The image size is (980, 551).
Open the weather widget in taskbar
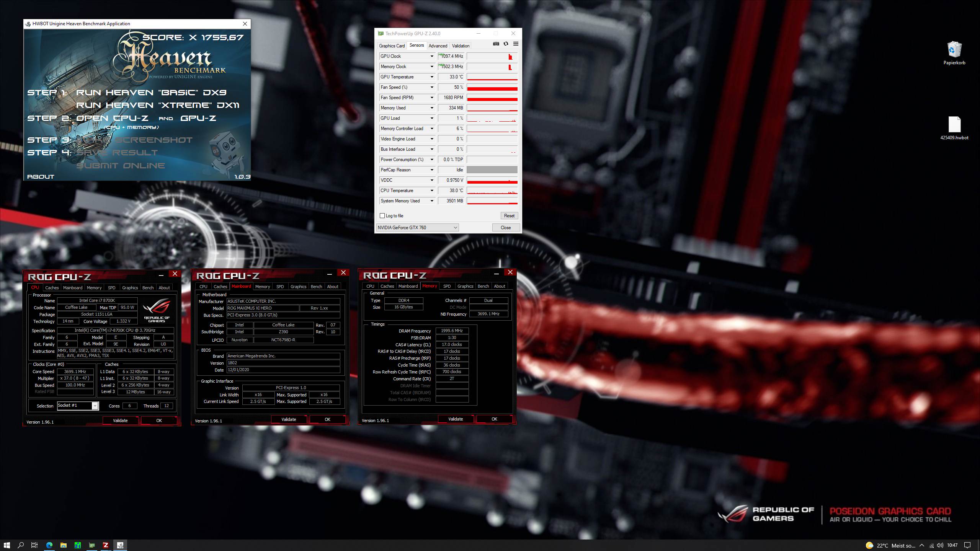point(890,546)
